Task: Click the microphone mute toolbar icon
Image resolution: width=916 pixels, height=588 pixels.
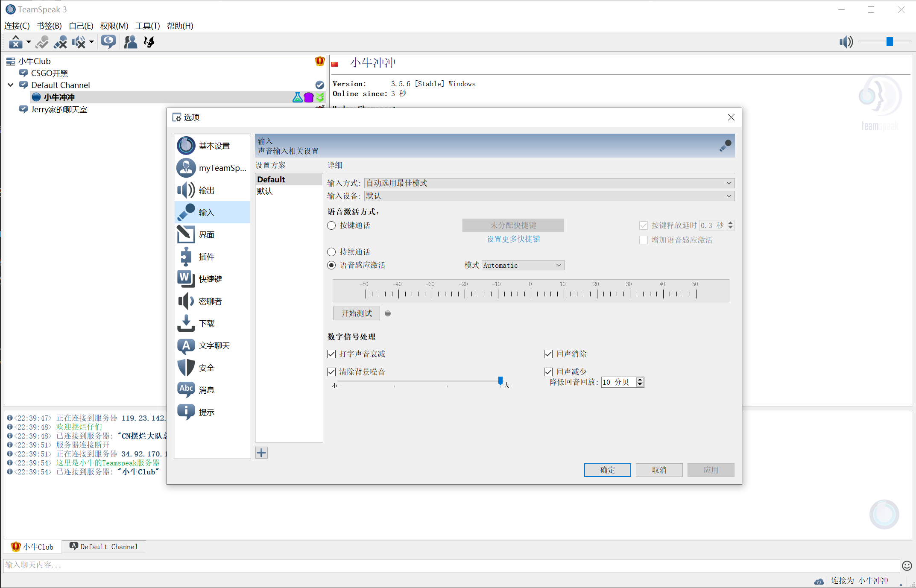Action: tap(60, 42)
